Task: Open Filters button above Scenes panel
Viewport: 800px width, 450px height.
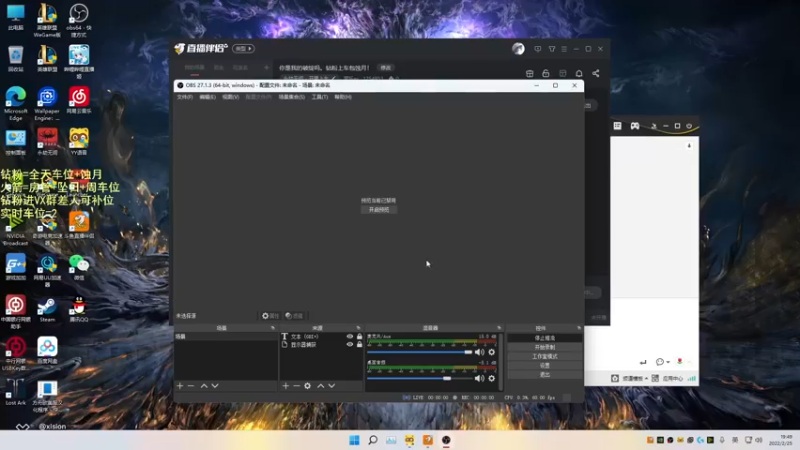Action: coord(294,316)
